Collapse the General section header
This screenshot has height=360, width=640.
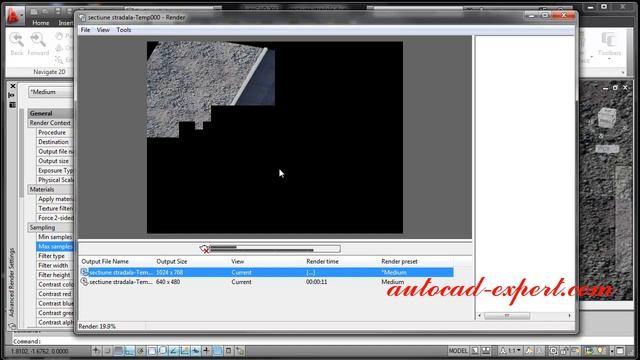tap(51, 113)
